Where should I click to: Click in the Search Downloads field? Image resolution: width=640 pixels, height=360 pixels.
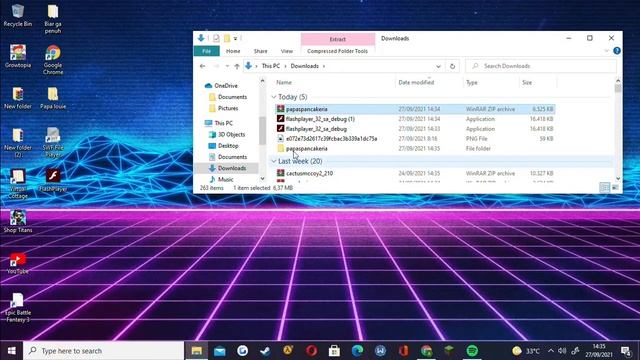(x=540, y=66)
